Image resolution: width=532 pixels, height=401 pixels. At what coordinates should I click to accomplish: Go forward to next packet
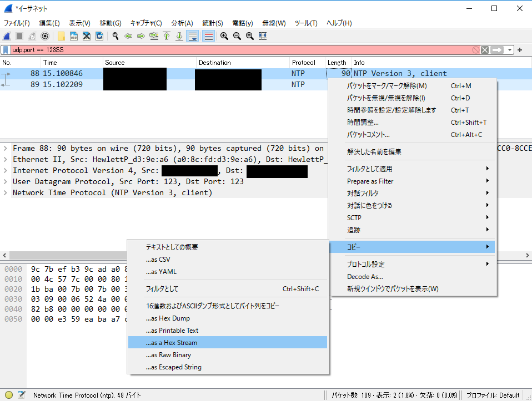click(x=141, y=36)
